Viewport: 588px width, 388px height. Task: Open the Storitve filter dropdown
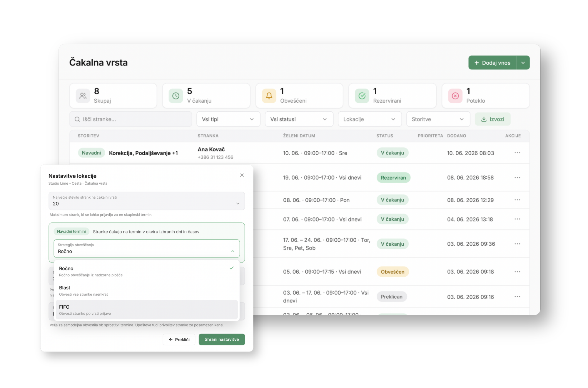coord(438,119)
